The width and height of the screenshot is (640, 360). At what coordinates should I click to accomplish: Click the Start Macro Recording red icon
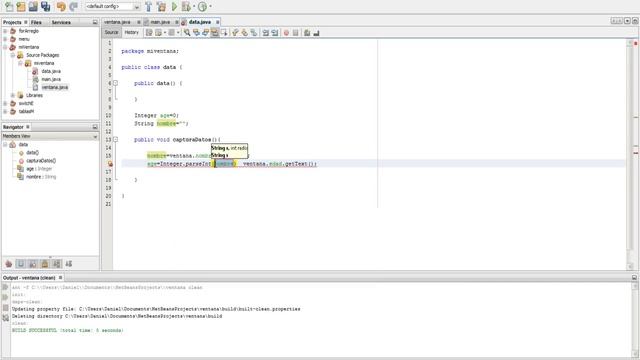286,33
